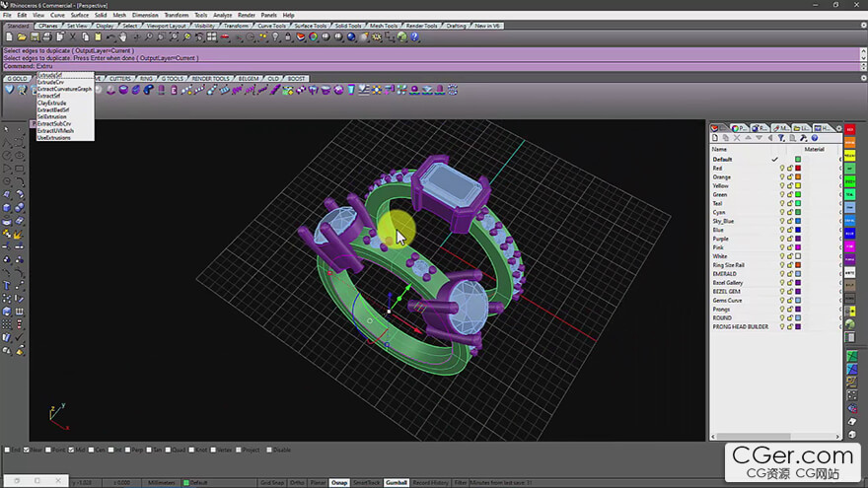Toggle the Red layer light bulb visibility
Image resolution: width=868 pixels, height=488 pixels.
[782, 169]
